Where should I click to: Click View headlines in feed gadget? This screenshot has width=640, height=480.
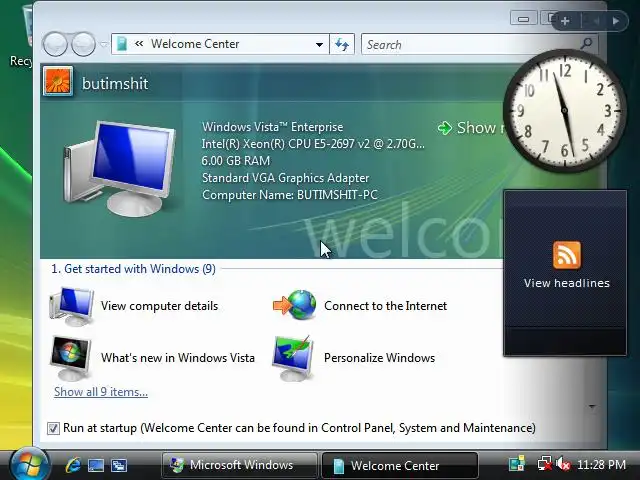coord(567,283)
